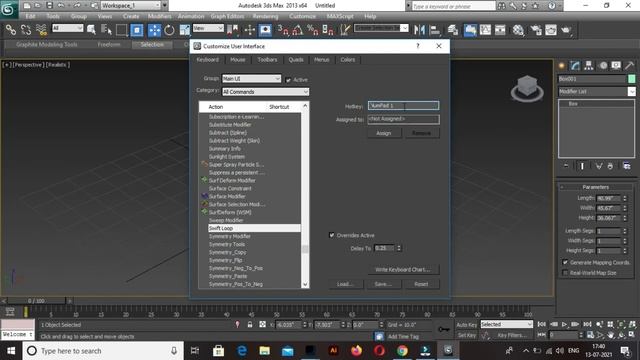The width and height of the screenshot is (640, 360).
Task: Toggle the Active checkbox
Action: tap(289, 80)
